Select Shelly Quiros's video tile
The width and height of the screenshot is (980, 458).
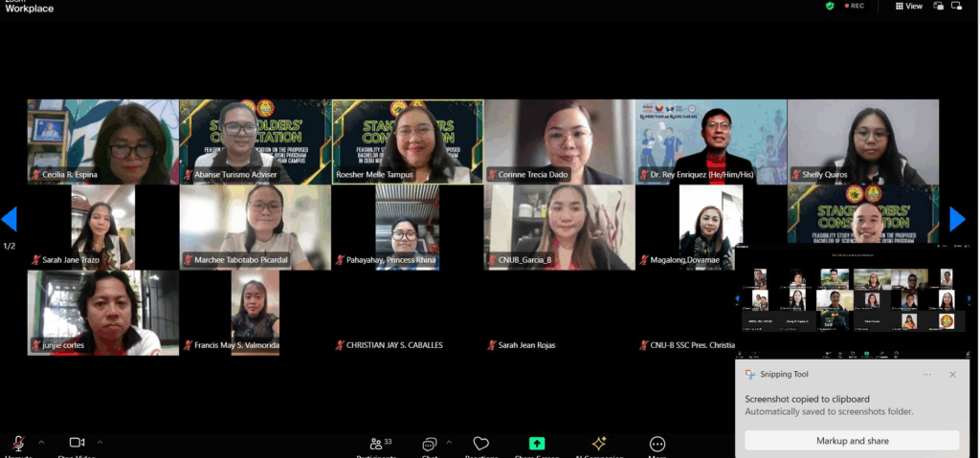pos(863,142)
